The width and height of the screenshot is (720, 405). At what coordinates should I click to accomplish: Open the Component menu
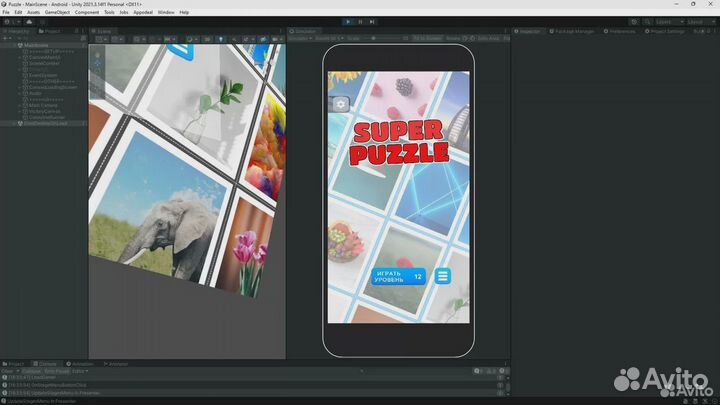[87, 12]
